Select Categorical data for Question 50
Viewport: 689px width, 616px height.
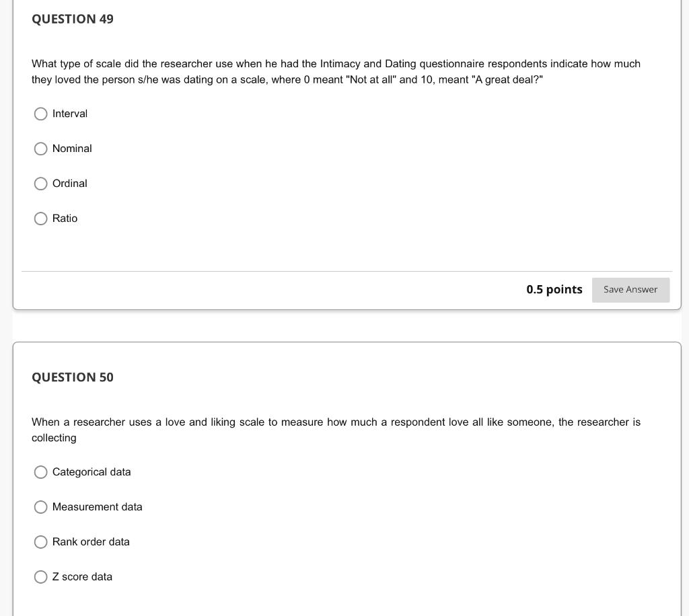point(40,472)
